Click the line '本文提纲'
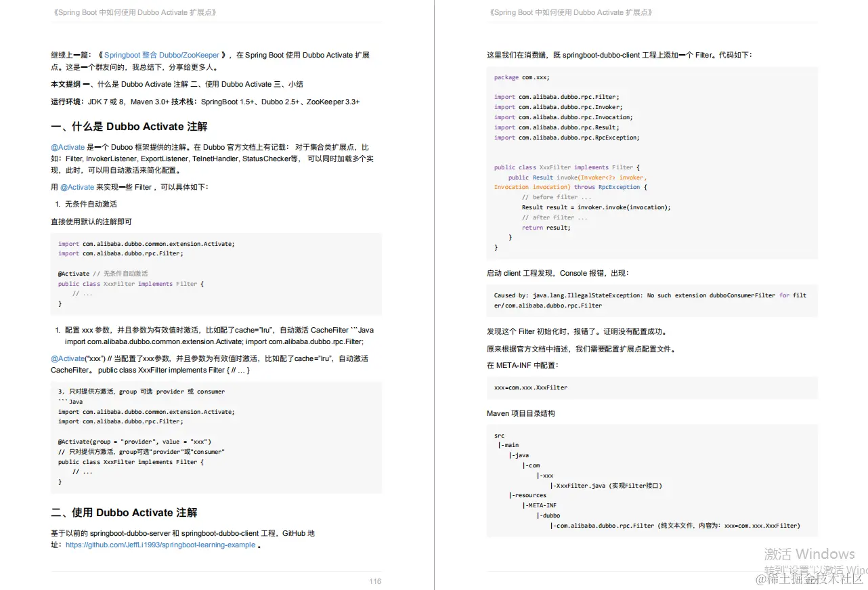The height and width of the screenshot is (590, 868). click(177, 84)
